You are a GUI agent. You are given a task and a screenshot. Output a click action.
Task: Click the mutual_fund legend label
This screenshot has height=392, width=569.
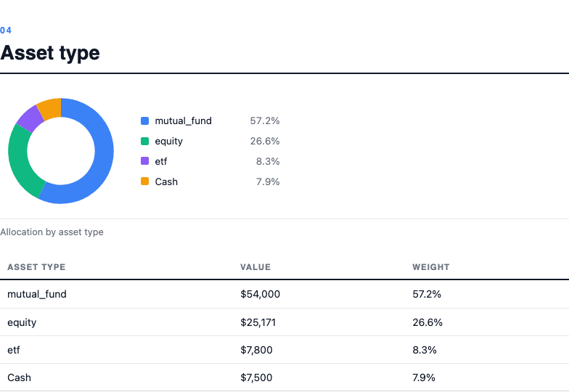click(x=183, y=121)
